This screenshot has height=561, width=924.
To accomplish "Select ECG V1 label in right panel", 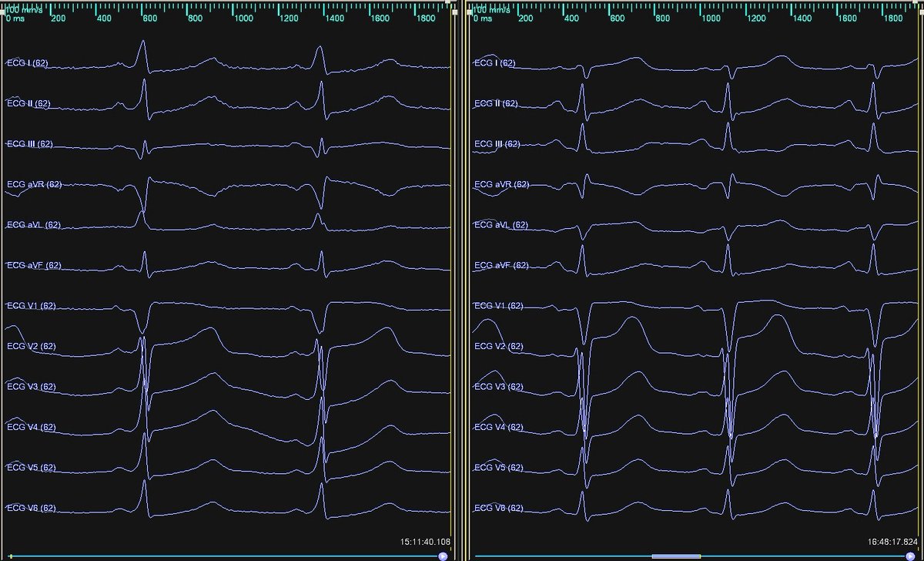I will point(499,306).
